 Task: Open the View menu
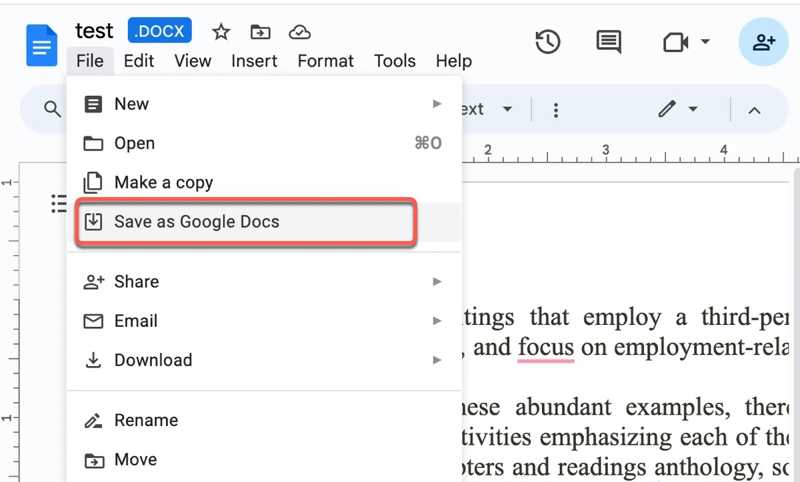click(193, 61)
